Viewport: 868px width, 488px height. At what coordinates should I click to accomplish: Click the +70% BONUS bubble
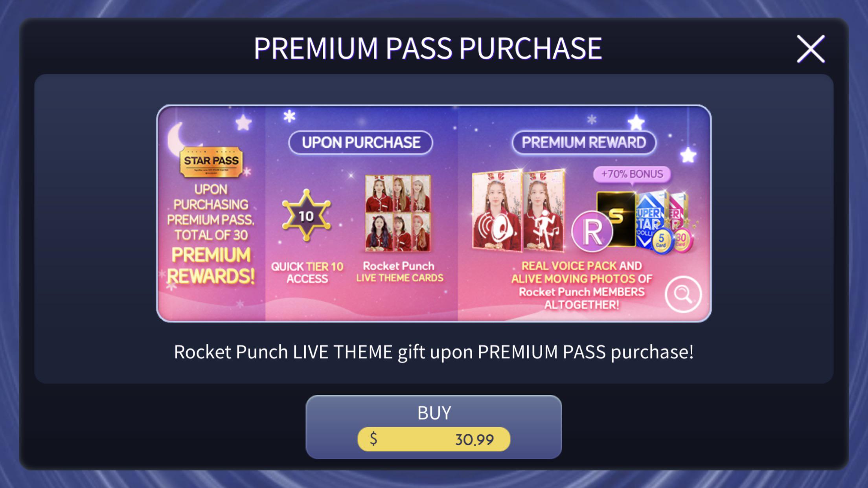tap(632, 174)
